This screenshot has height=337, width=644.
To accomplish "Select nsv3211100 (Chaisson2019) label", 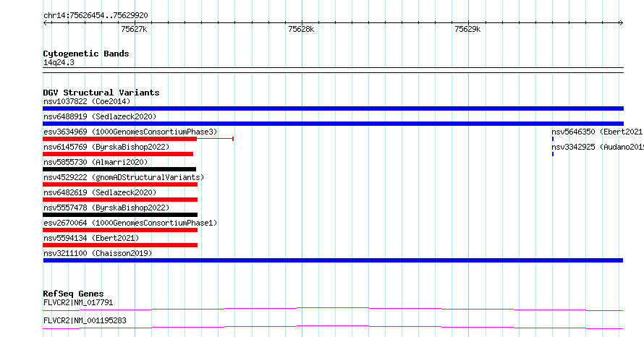I will 98,253.
